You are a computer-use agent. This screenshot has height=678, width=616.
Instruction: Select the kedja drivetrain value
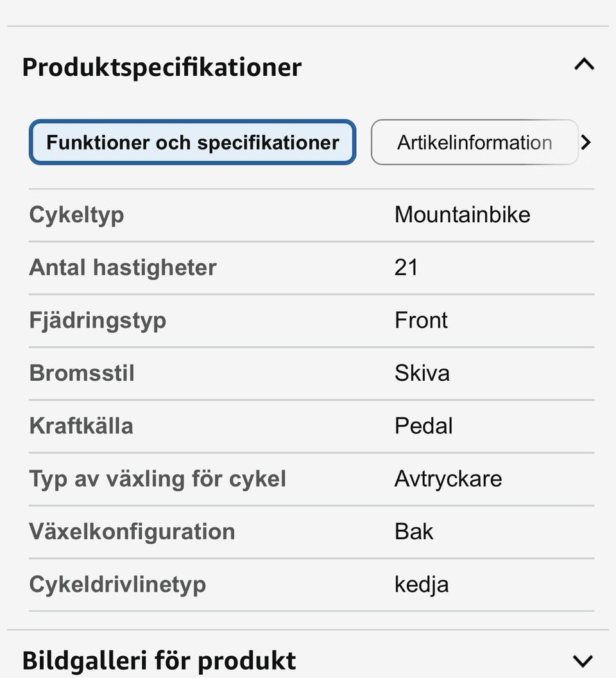[421, 584]
